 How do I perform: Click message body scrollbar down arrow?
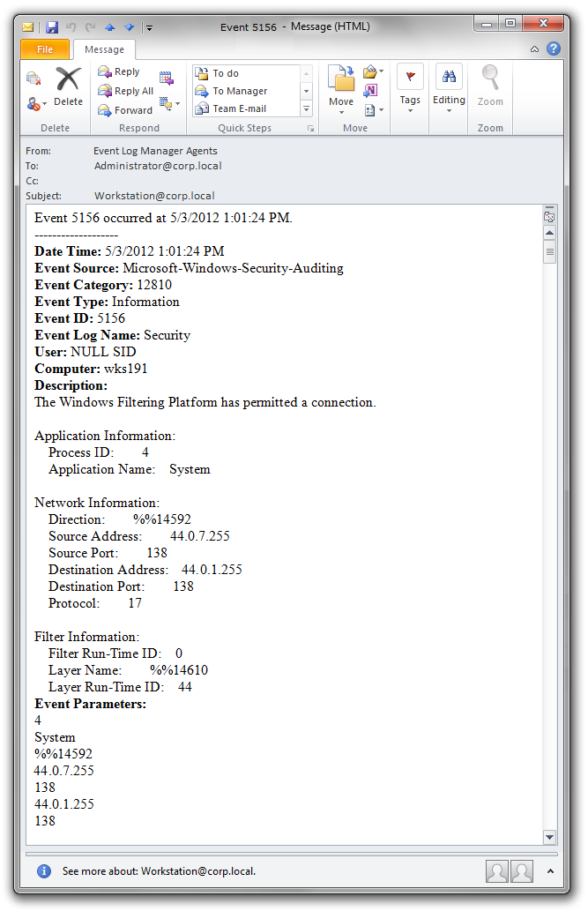[550, 836]
